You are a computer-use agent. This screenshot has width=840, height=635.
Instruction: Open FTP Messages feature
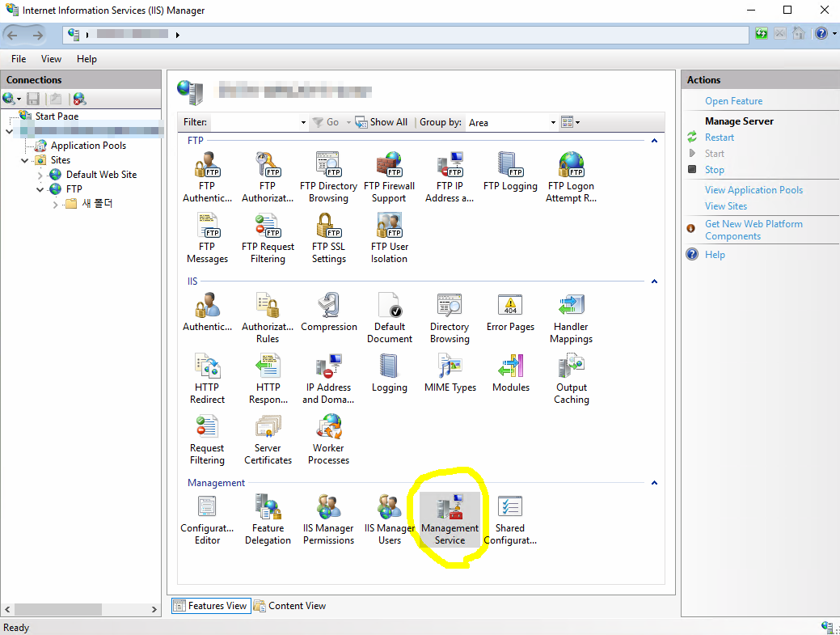207,237
